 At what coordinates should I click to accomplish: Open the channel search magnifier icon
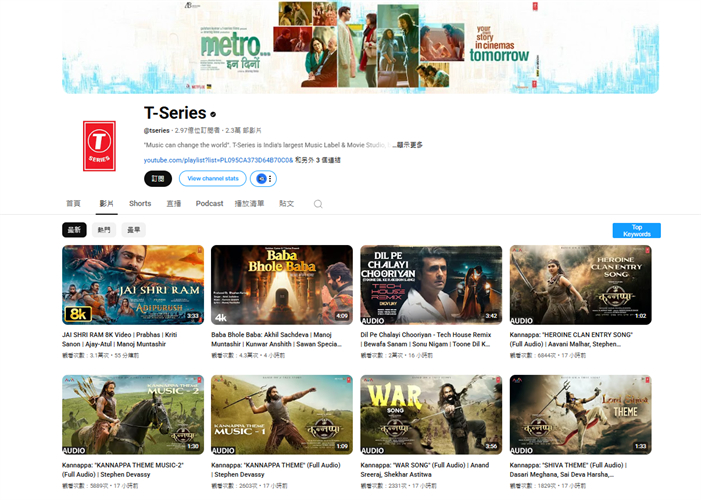[318, 204]
